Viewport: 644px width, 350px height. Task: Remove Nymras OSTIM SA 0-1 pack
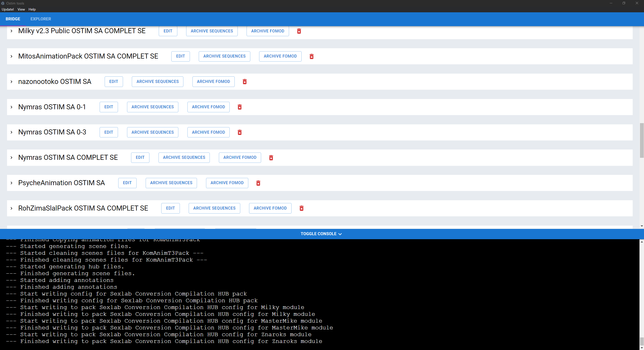tap(239, 107)
